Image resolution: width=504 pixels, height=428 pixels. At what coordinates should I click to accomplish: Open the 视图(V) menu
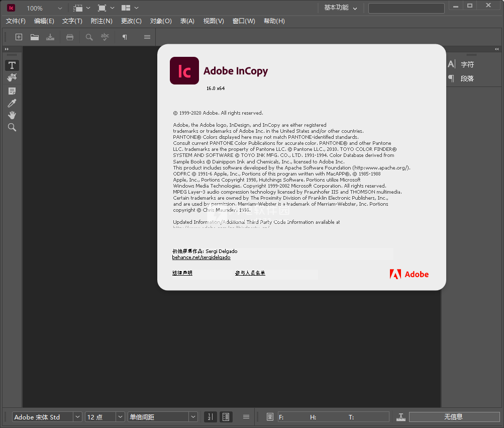(214, 21)
